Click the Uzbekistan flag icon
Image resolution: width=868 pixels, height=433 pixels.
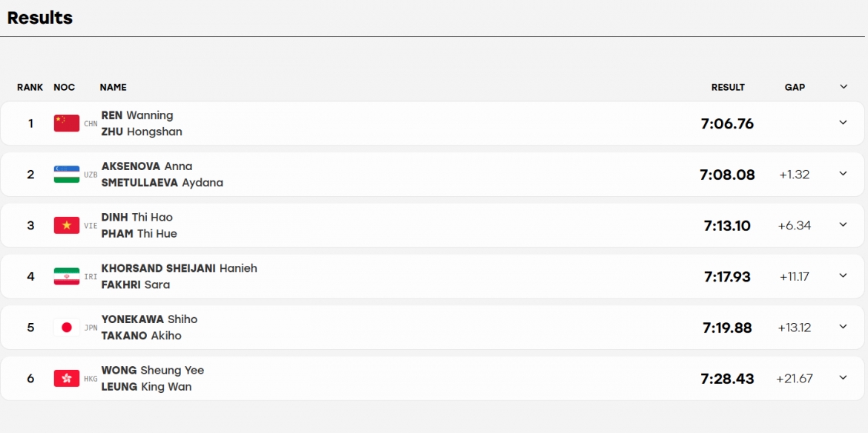point(67,174)
